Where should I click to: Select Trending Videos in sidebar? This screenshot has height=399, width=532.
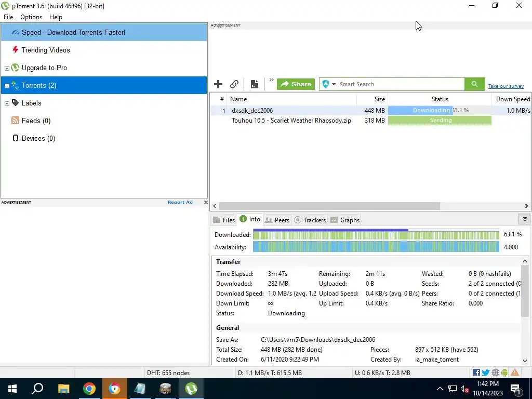[x=104, y=50]
